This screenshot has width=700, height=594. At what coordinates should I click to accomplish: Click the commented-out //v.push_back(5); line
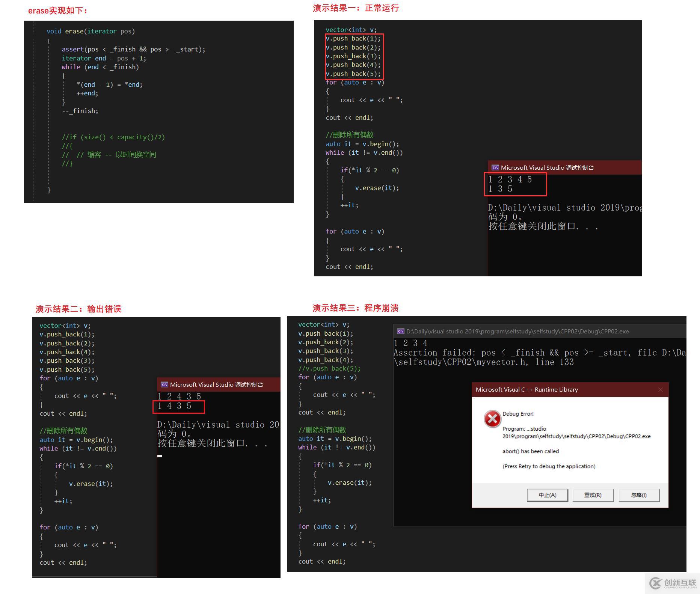(329, 368)
